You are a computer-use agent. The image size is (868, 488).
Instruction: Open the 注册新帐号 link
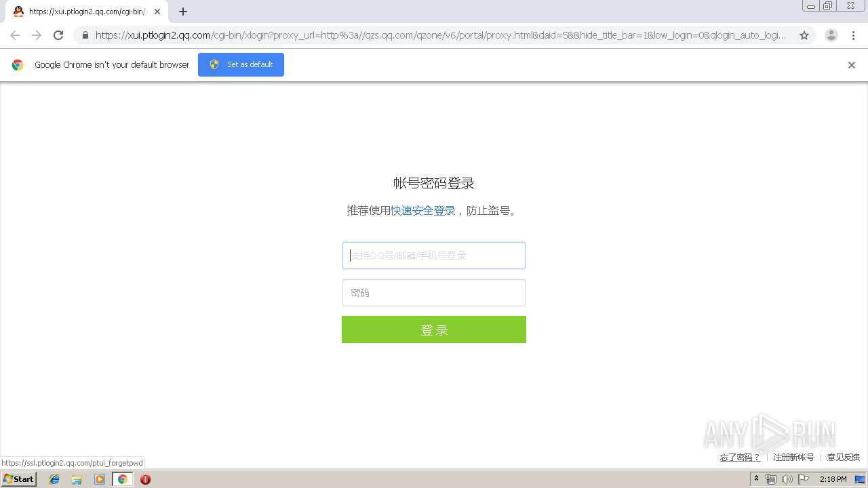(793, 457)
